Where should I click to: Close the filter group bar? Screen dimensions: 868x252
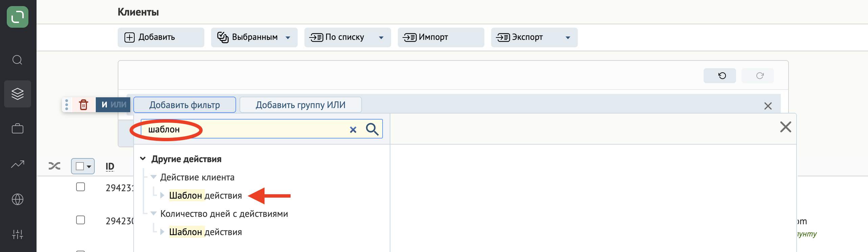768,106
